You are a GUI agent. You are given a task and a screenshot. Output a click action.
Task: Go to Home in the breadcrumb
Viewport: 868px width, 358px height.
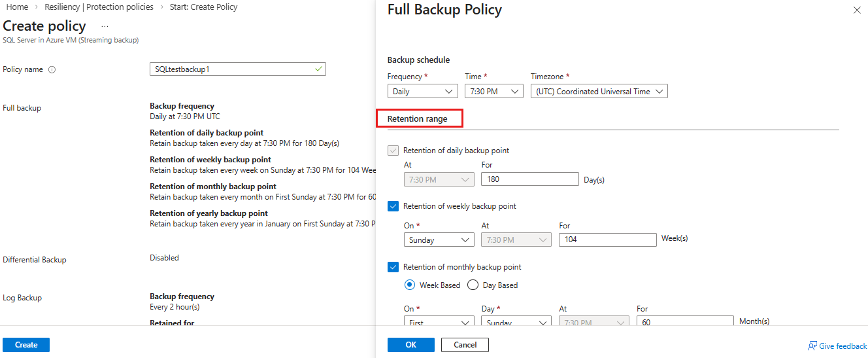click(17, 7)
